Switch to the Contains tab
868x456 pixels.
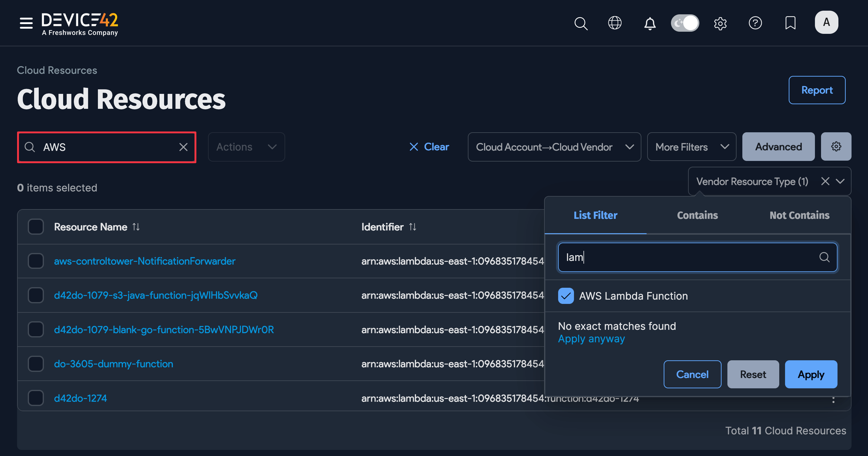click(697, 215)
